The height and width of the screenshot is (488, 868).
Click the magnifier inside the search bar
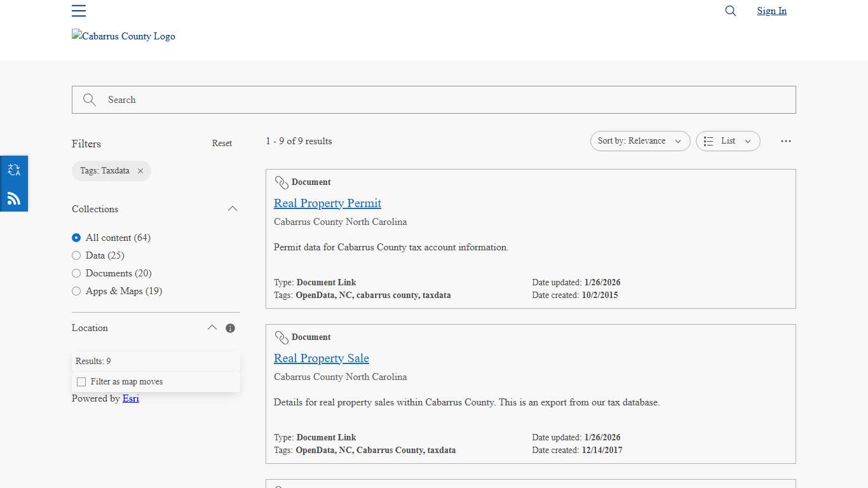point(89,100)
